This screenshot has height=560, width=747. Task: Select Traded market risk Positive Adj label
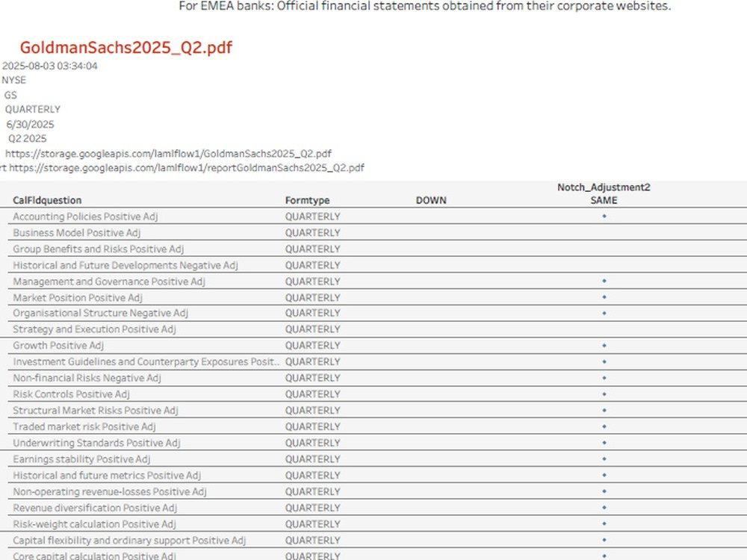pyautogui.click(x=84, y=426)
